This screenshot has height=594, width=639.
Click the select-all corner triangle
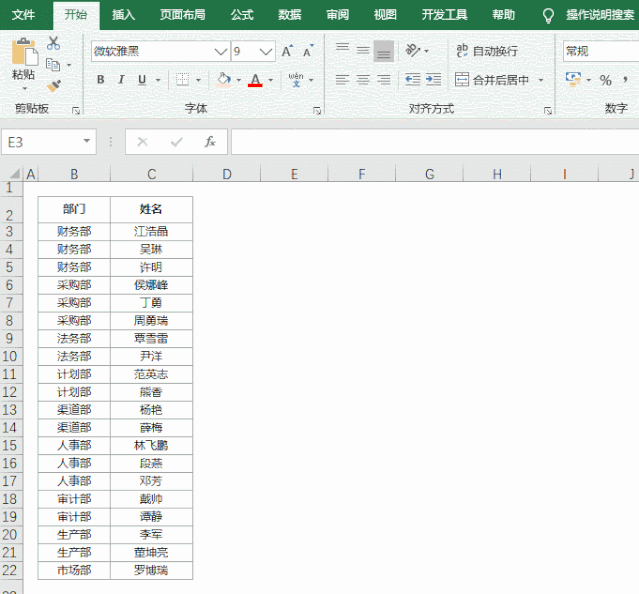(15, 174)
